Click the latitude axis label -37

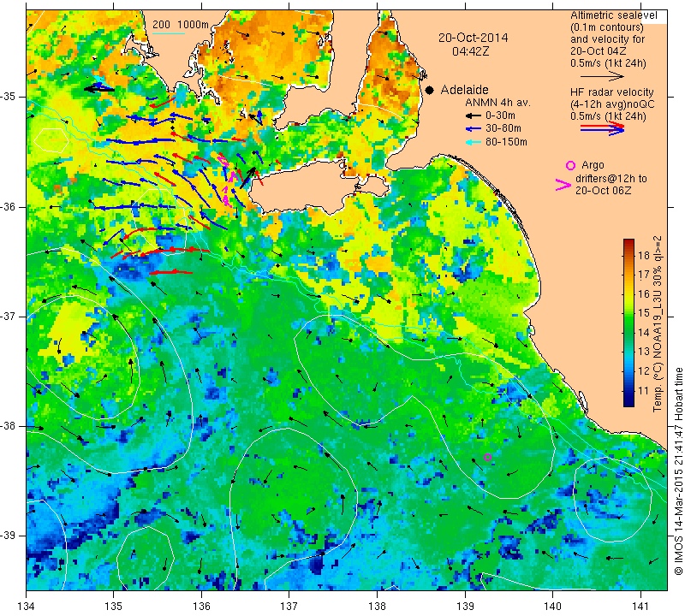[9, 316]
